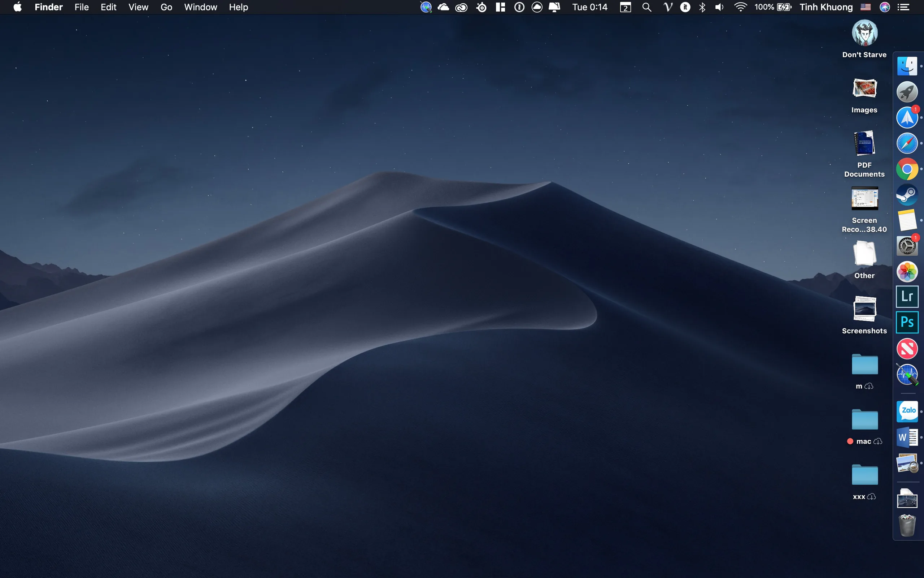Image resolution: width=924 pixels, height=578 pixels.
Task: Open US flag input source menu
Action: [865, 7]
